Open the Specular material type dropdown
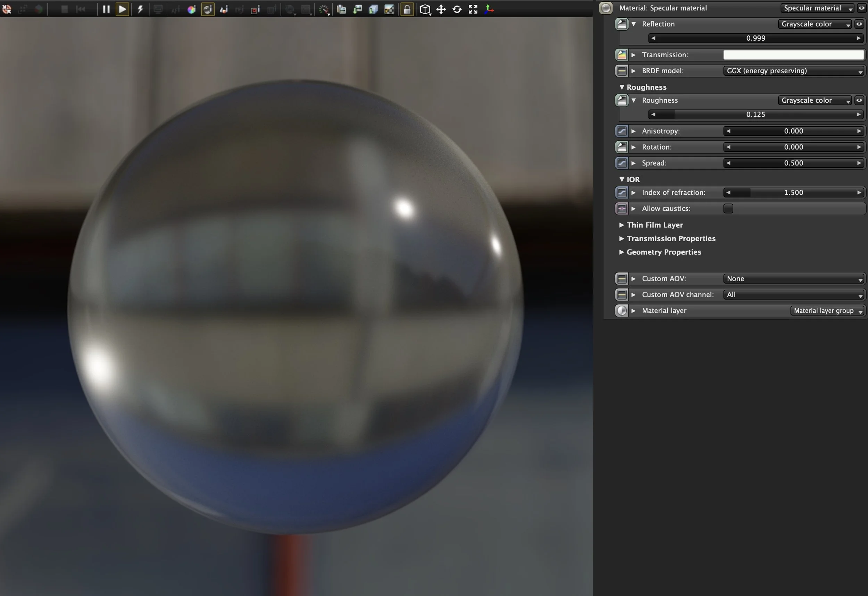This screenshot has width=868, height=596. tap(817, 8)
